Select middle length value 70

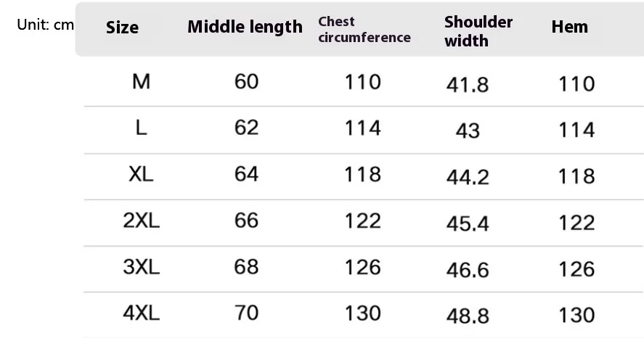(246, 313)
